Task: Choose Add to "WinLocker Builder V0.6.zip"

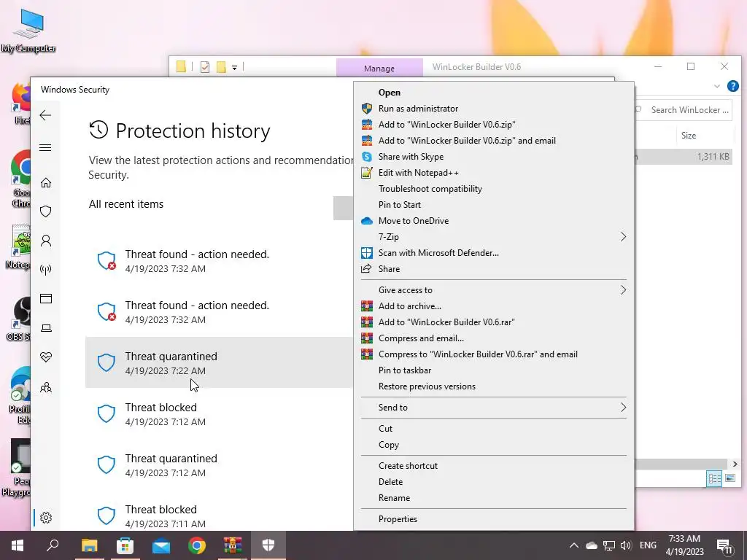Action: pyautogui.click(x=494, y=125)
